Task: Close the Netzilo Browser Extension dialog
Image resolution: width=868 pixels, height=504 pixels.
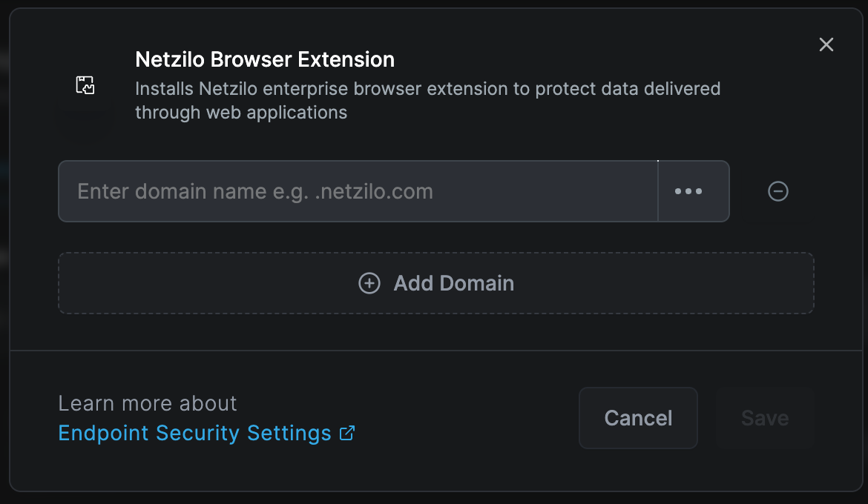Action: [x=826, y=44]
